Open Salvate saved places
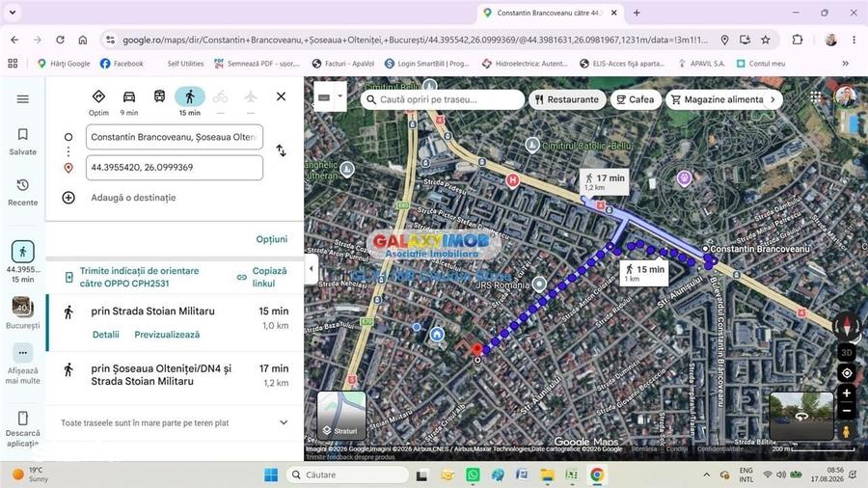This screenshot has height=488, width=868. pos(23,142)
